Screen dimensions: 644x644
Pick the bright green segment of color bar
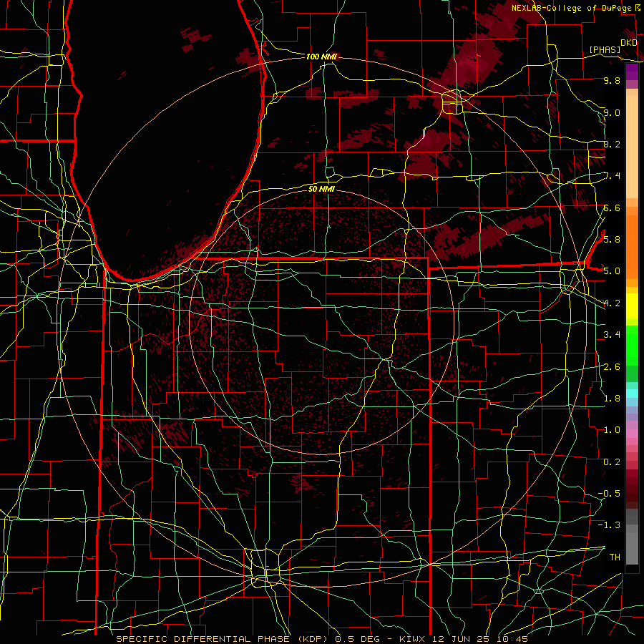632,345
